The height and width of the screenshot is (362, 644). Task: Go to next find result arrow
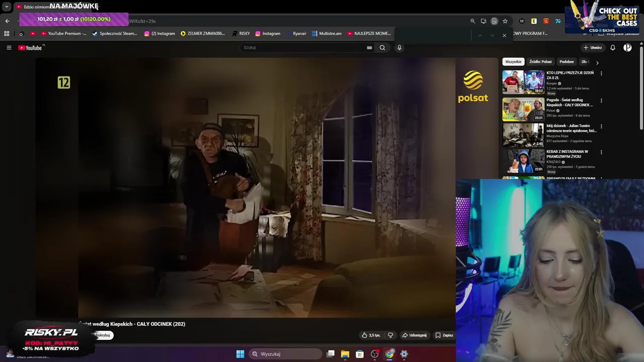tap(492, 35)
